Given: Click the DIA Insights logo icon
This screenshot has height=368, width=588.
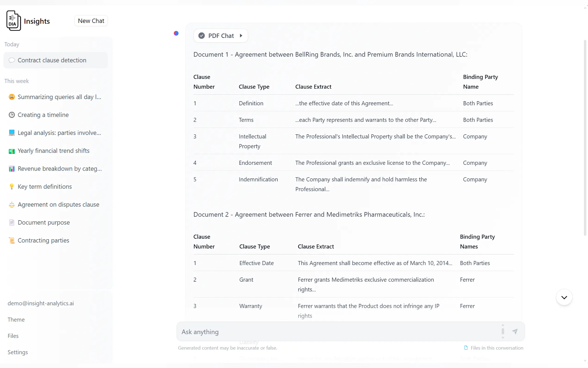Looking at the screenshot, I should pos(14,21).
